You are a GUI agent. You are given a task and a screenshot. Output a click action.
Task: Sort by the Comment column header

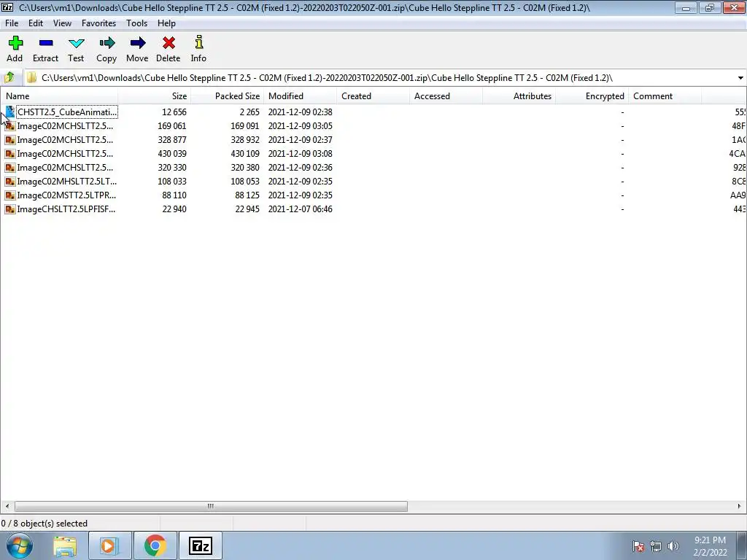(665, 96)
